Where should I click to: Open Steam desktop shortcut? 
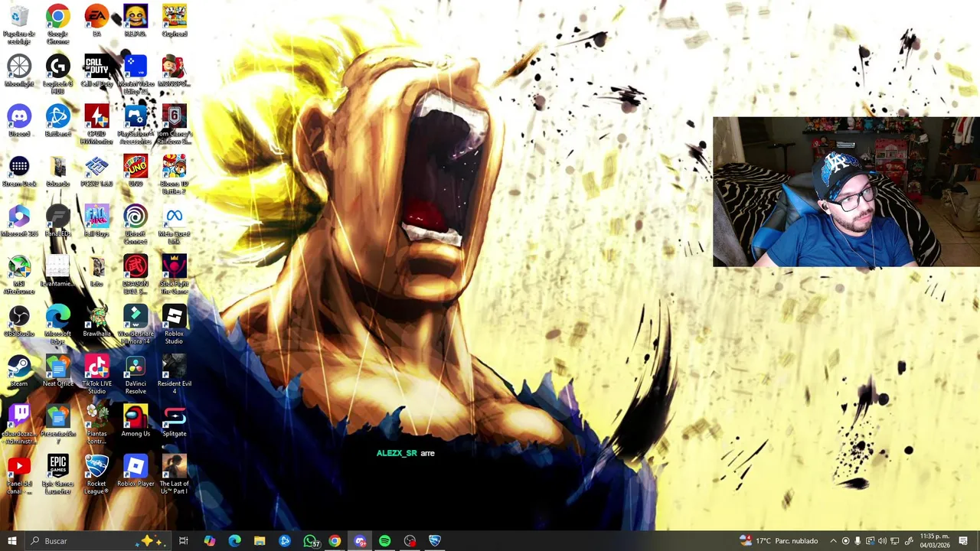(19, 370)
